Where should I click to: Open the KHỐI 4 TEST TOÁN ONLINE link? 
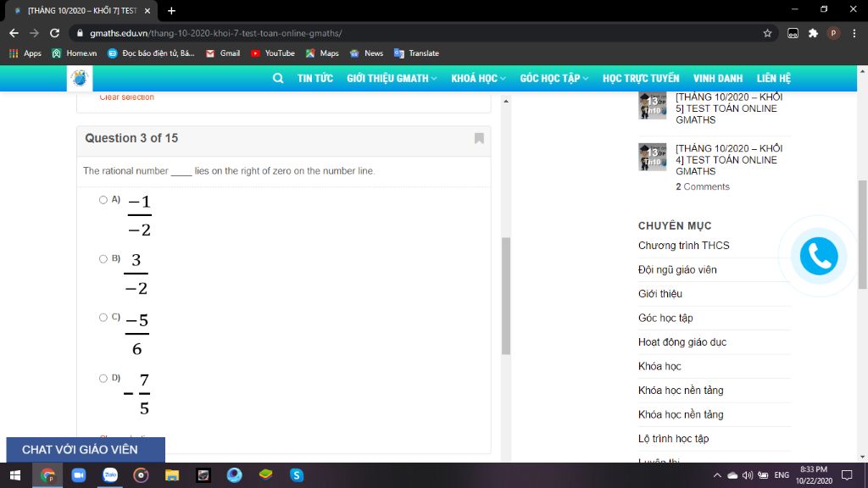(729, 160)
